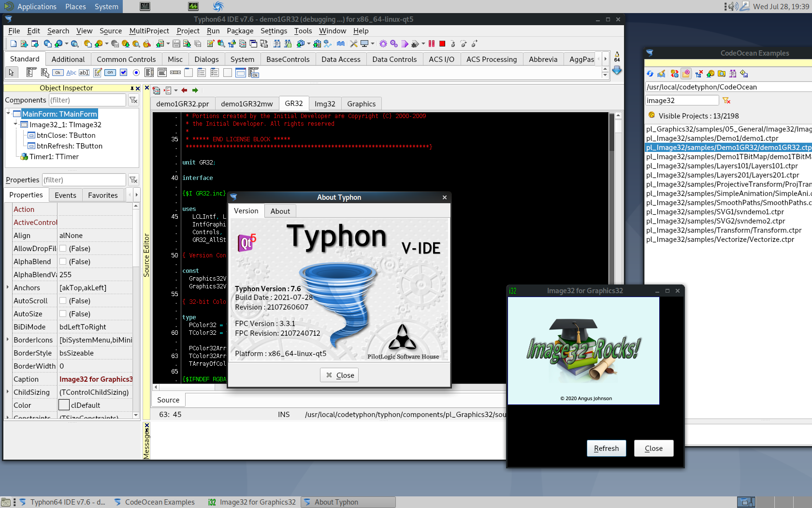Viewport: 812px width, 508px height.
Task: Toggle the AllowDropFiles checkbox
Action: [63, 249]
